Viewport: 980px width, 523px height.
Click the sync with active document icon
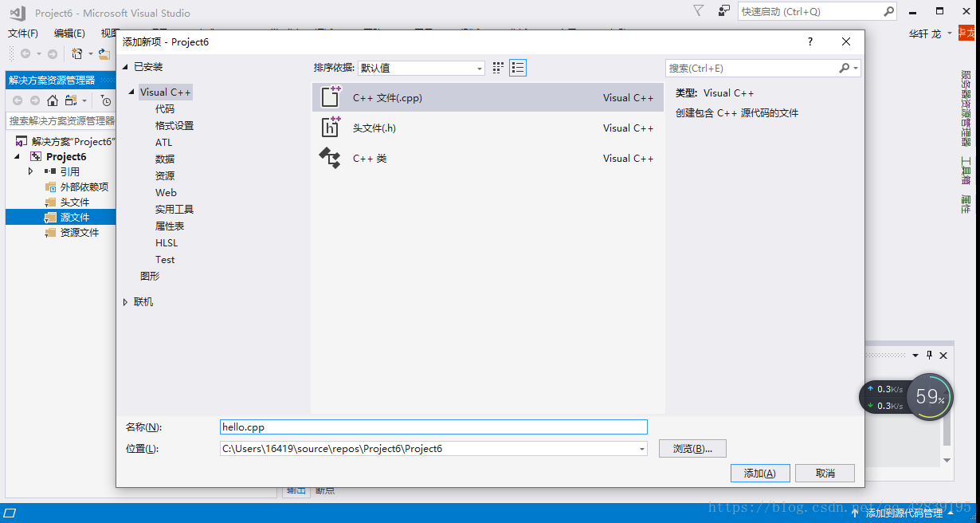72,100
